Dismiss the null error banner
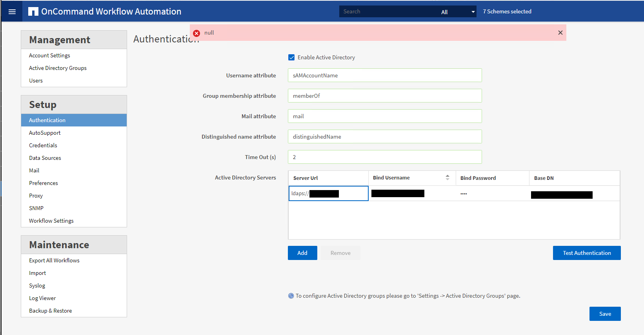Image resolution: width=644 pixels, height=335 pixels. pyautogui.click(x=560, y=33)
